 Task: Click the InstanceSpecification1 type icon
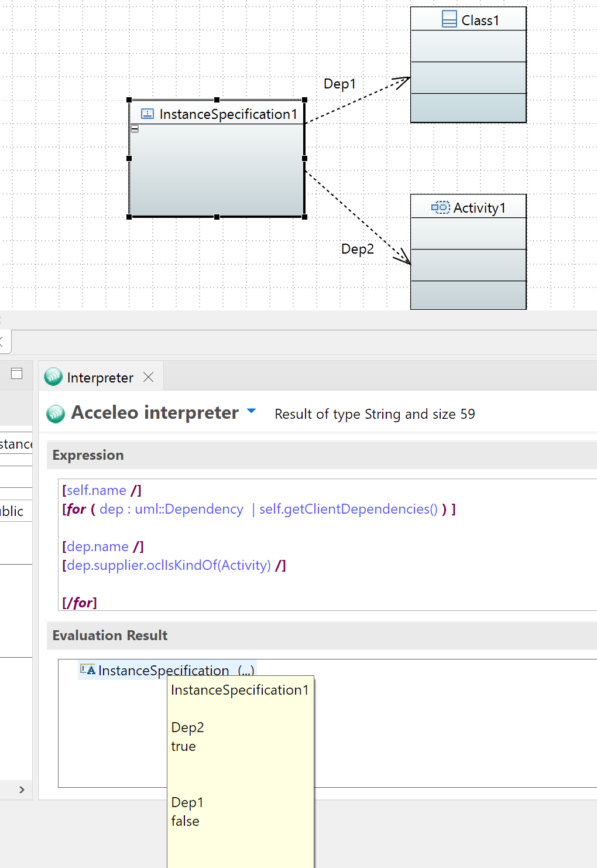(x=147, y=114)
